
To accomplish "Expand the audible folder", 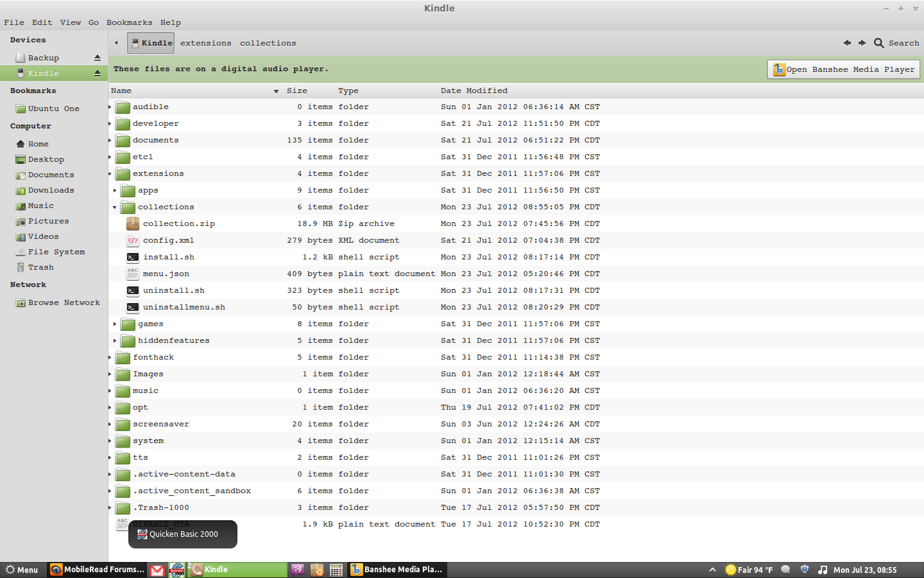I will (x=110, y=107).
